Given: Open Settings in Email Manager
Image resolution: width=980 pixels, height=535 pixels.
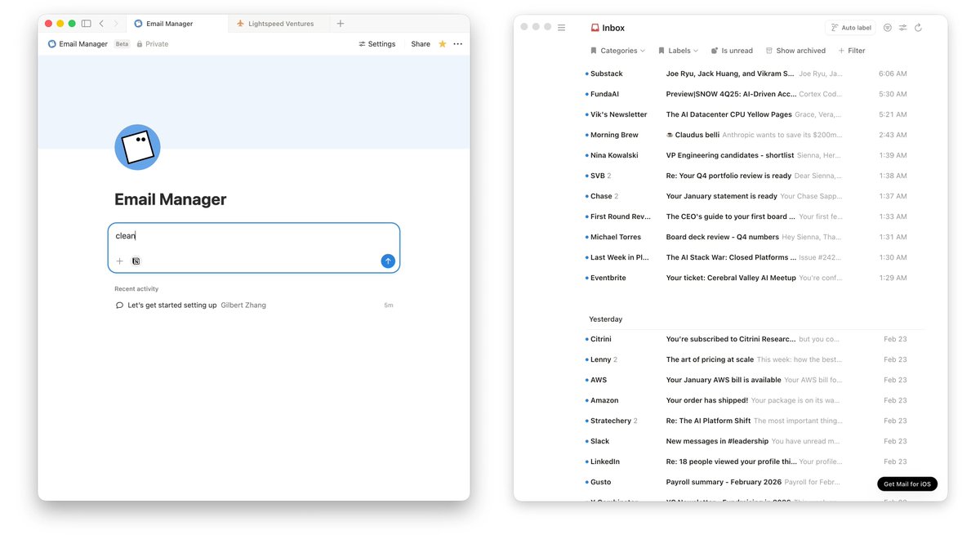Looking at the screenshot, I should pyautogui.click(x=377, y=44).
